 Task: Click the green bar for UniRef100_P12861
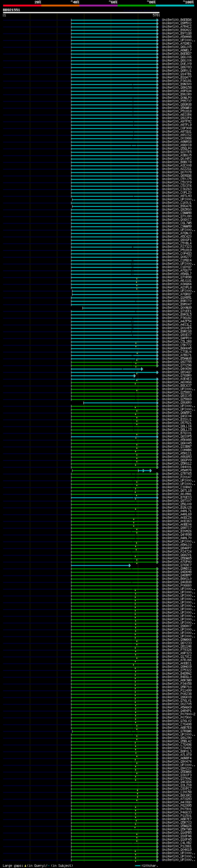[x=115, y=846]
